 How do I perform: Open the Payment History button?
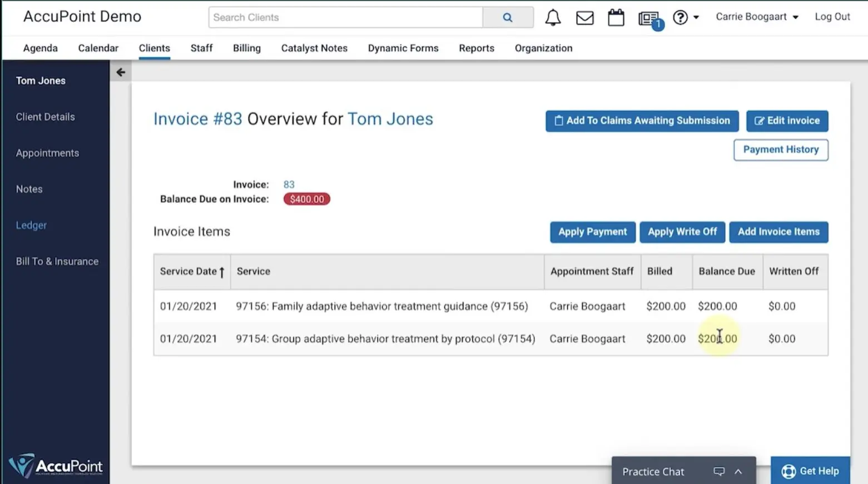click(780, 149)
